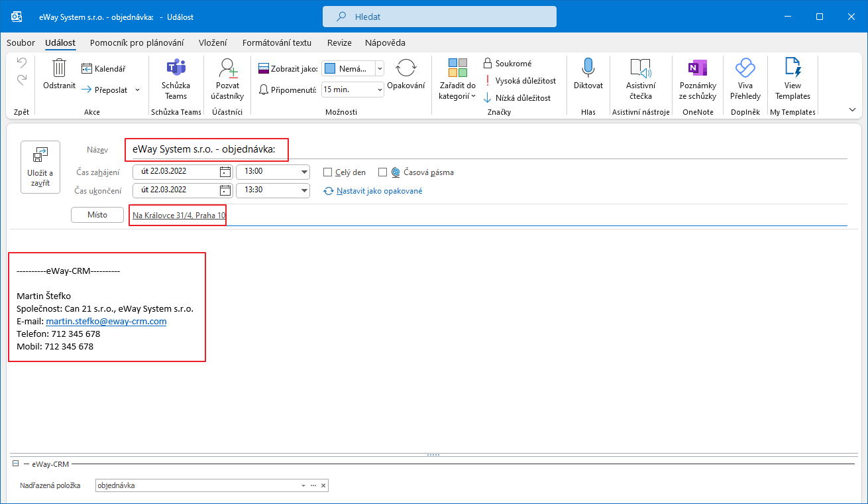Open Poznámky ze schůzky OneNote
868x504 pixels.
[x=698, y=80]
